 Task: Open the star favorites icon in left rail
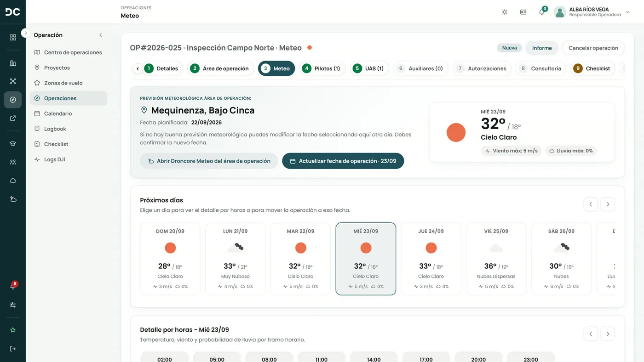click(x=13, y=330)
